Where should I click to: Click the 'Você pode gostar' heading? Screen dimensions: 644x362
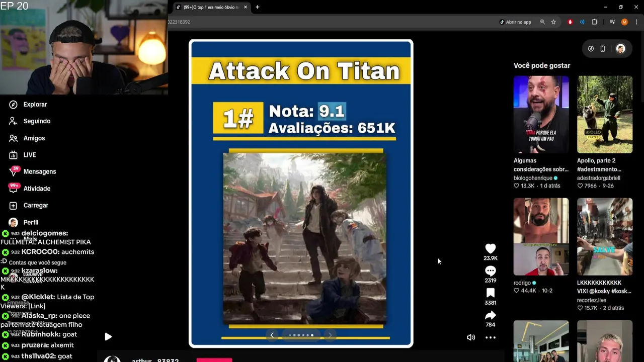coord(542,65)
